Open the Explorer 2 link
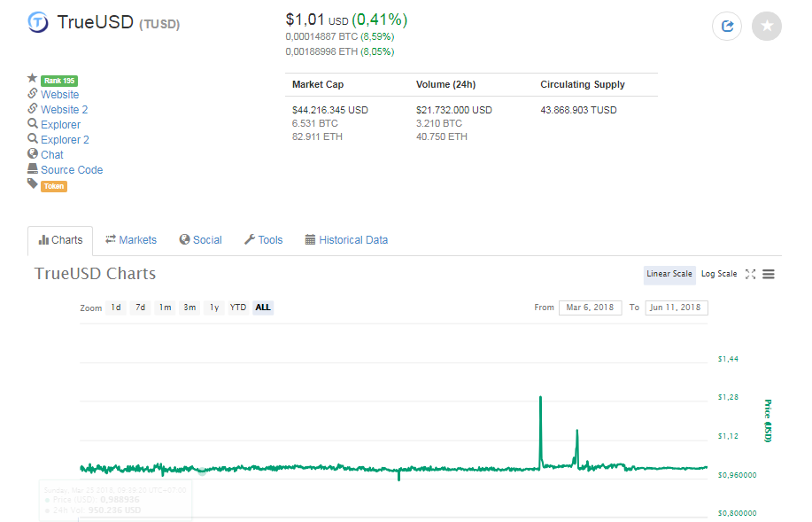Image resolution: width=812 pixels, height=522 pixels. click(x=65, y=140)
